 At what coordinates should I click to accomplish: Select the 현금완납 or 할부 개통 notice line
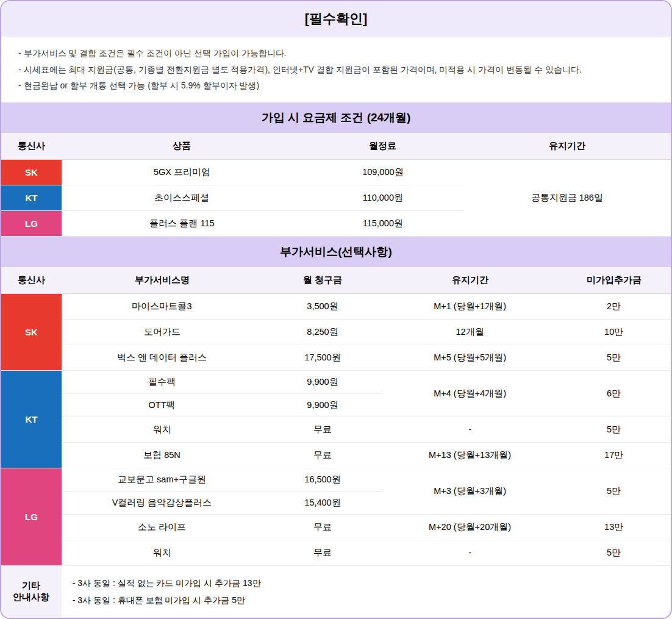(x=139, y=86)
